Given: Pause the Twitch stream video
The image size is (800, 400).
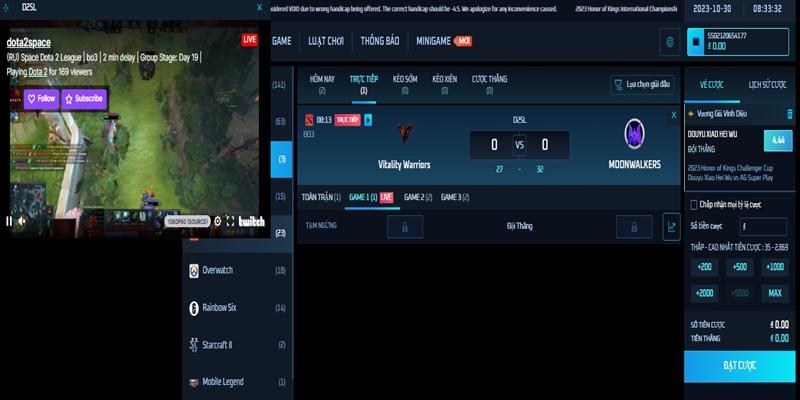Looking at the screenshot, I should pyautogui.click(x=9, y=221).
